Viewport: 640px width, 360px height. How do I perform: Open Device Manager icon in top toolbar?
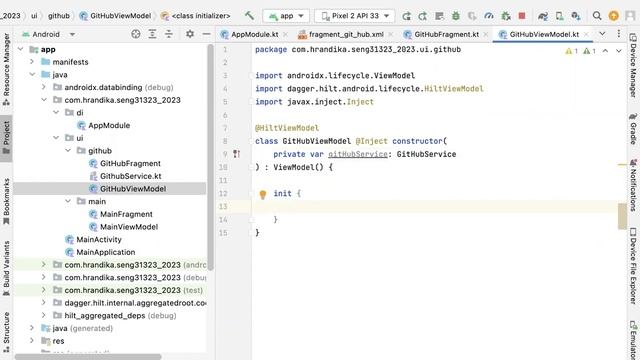tap(559, 16)
